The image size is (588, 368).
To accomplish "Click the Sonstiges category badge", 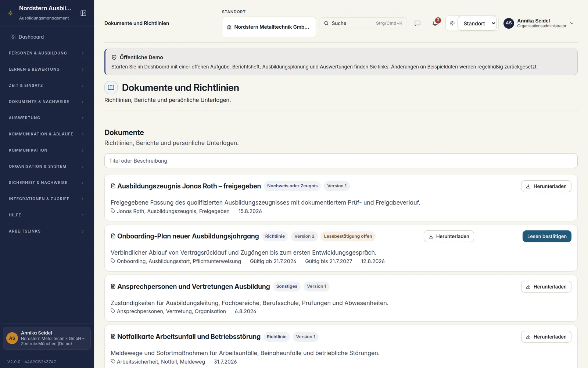I will tap(287, 286).
